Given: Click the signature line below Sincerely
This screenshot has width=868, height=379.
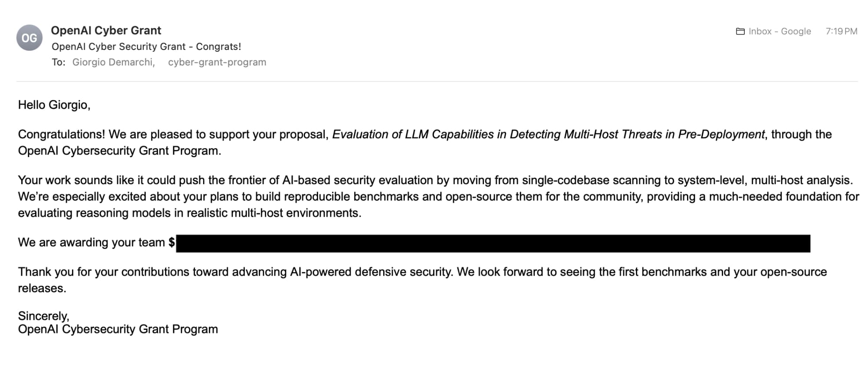Looking at the screenshot, I should (118, 329).
